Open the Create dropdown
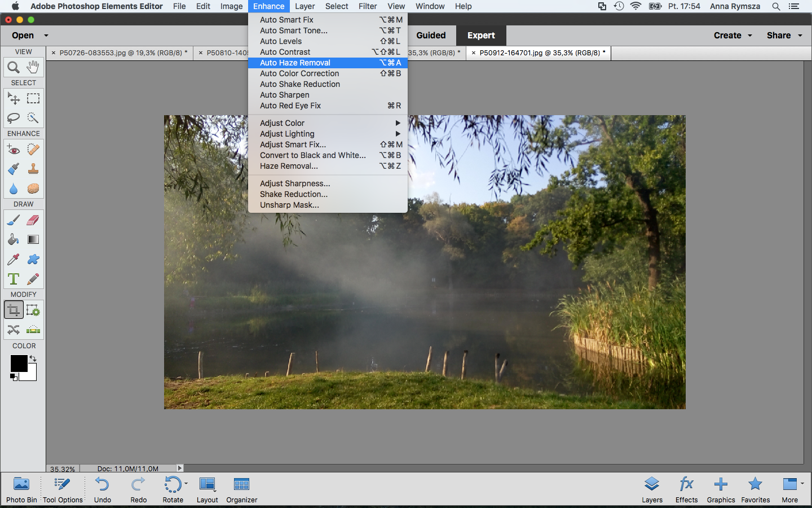 pos(732,35)
